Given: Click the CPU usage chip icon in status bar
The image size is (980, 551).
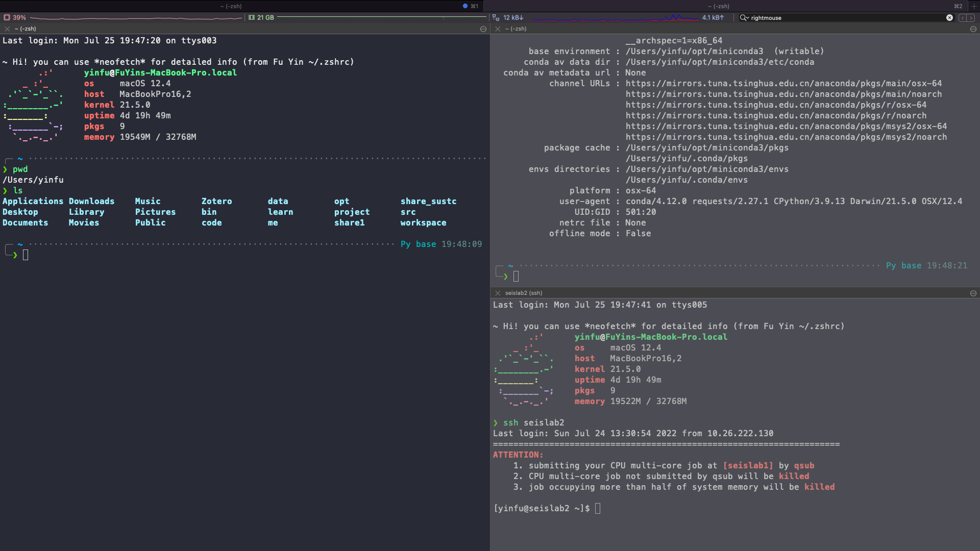Looking at the screenshot, I should [x=7, y=17].
